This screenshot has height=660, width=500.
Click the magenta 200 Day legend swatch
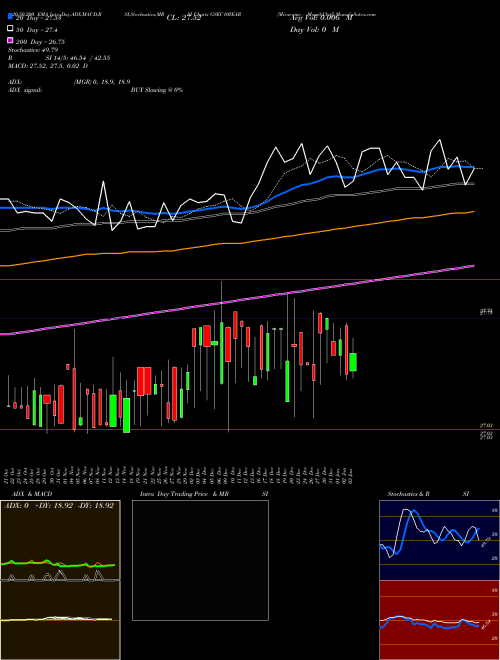point(10,40)
